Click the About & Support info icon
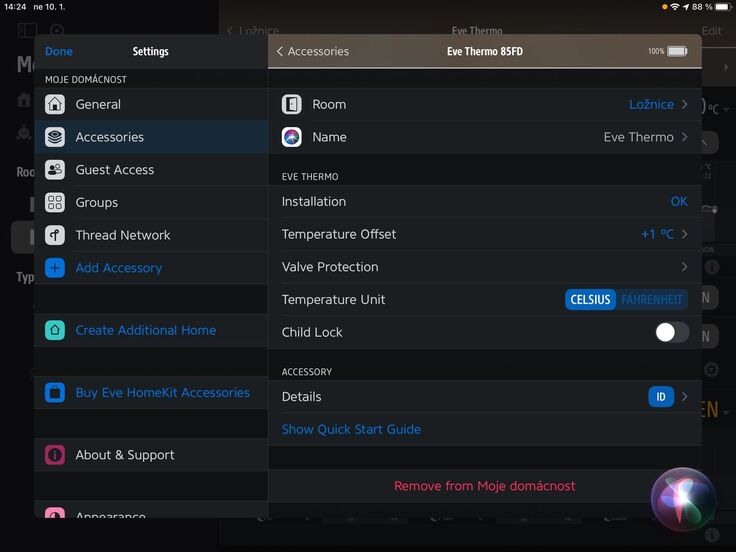736x552 pixels. point(55,455)
